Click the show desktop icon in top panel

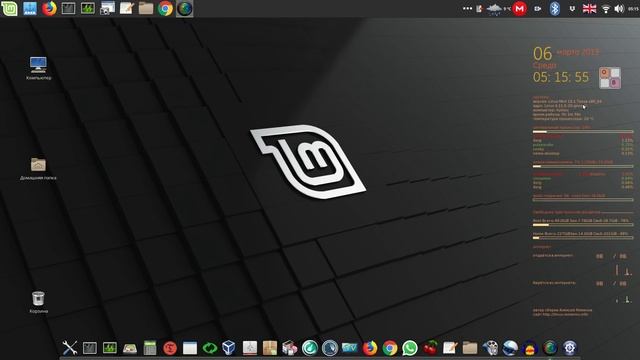tap(29, 8)
